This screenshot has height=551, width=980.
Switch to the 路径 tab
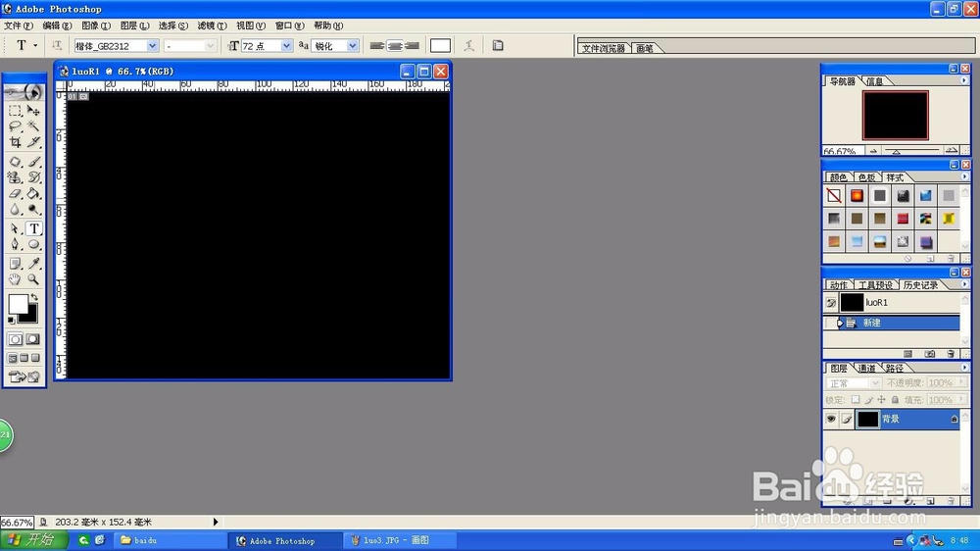point(894,369)
